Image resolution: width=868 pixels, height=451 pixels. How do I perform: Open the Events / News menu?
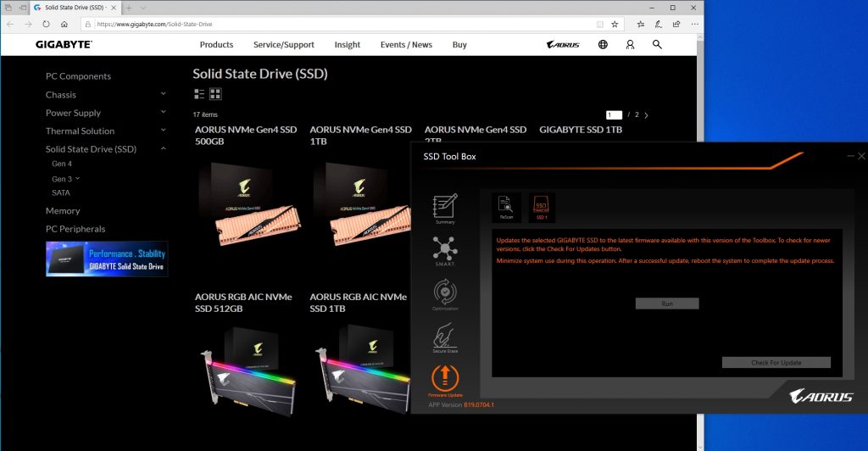pyautogui.click(x=406, y=44)
